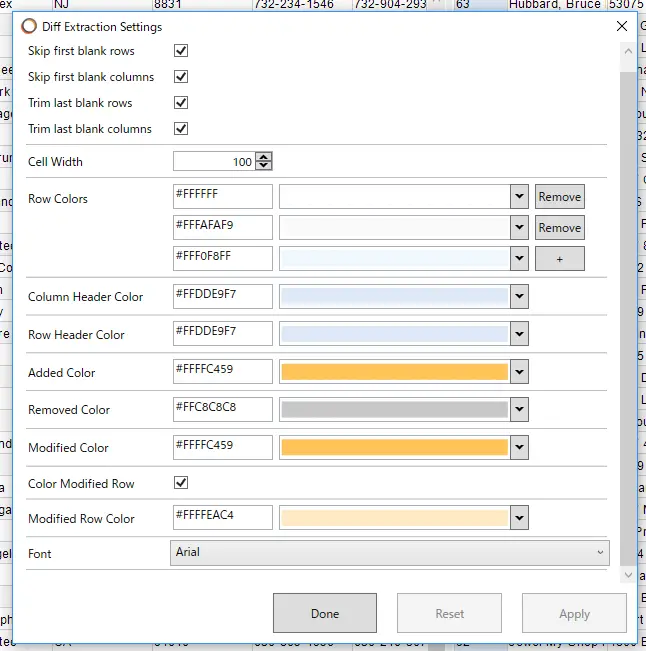
Task: Open Row Header Color dropdown arrow
Action: click(x=519, y=333)
